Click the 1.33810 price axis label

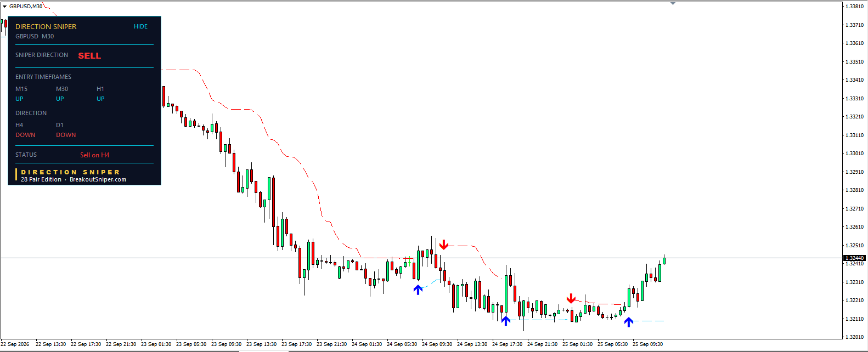[854, 7]
